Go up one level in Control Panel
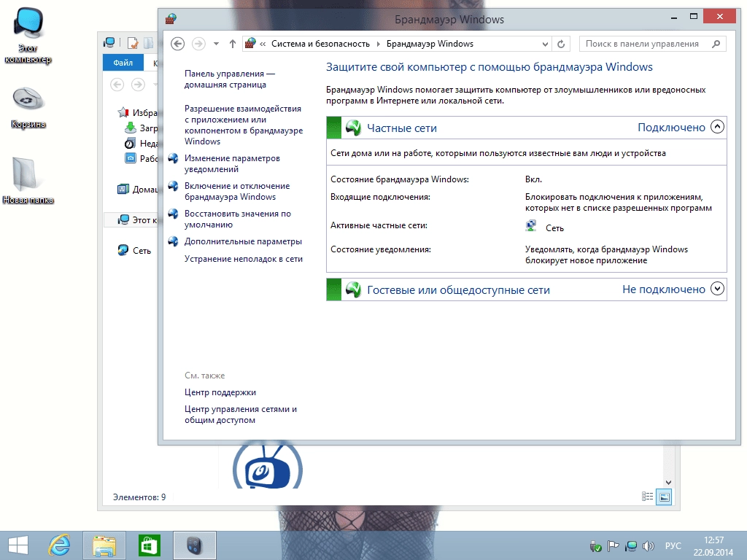Image resolution: width=747 pixels, height=560 pixels. click(x=233, y=44)
